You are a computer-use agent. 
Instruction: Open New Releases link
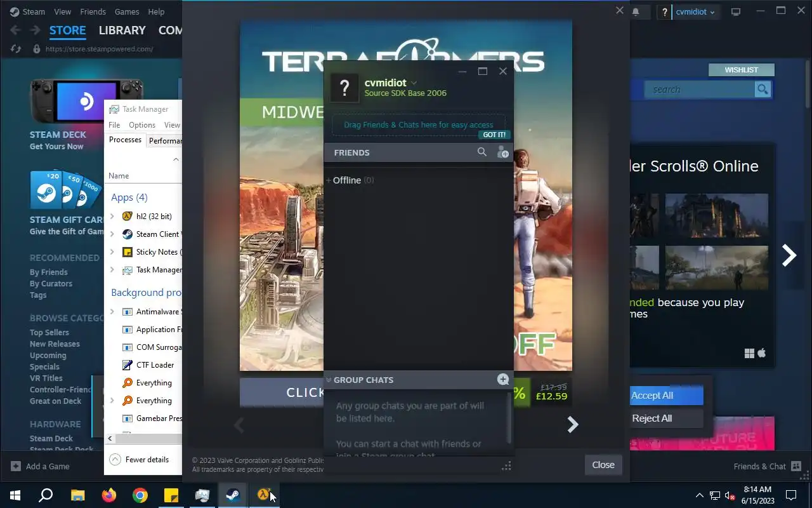tap(55, 344)
